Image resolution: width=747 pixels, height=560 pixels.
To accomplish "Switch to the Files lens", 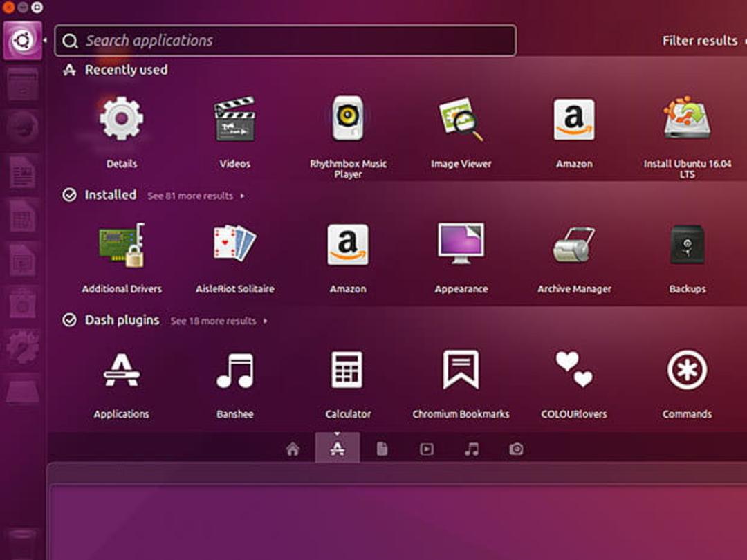I will tap(382, 449).
